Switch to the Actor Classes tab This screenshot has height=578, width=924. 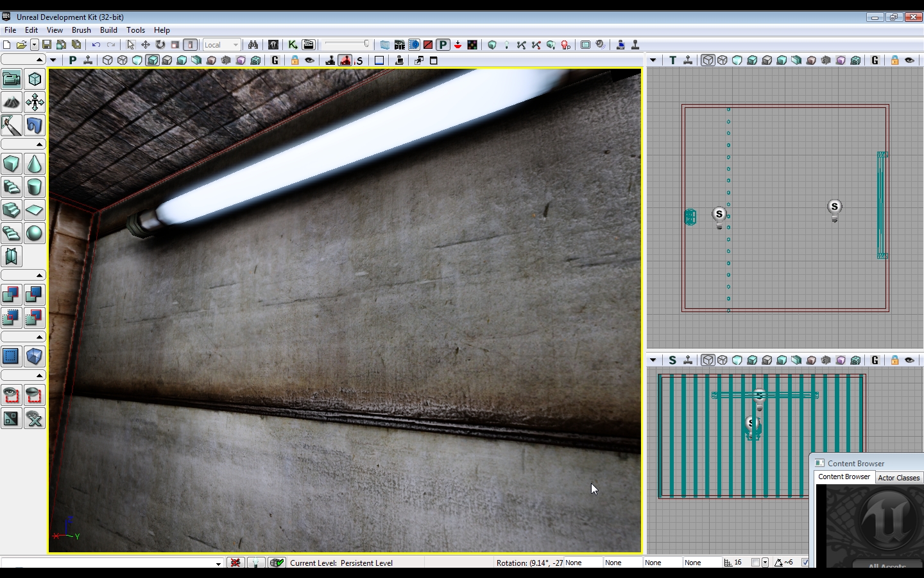pyautogui.click(x=898, y=478)
